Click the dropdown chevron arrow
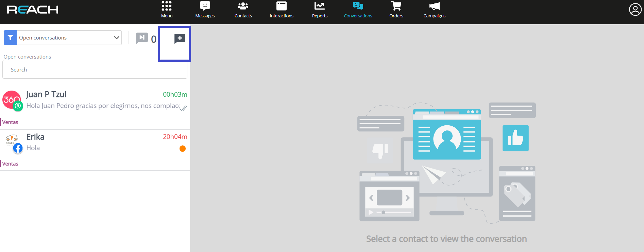644x252 pixels. (x=116, y=38)
